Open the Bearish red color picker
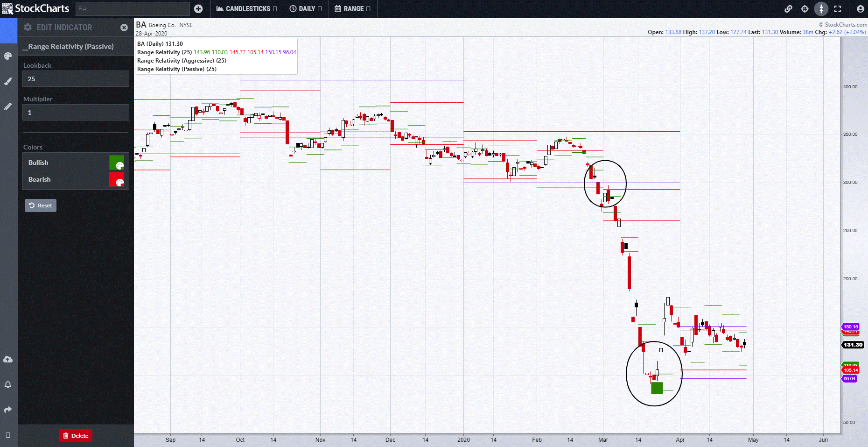Screen dimensions: 868x447 pos(117,179)
